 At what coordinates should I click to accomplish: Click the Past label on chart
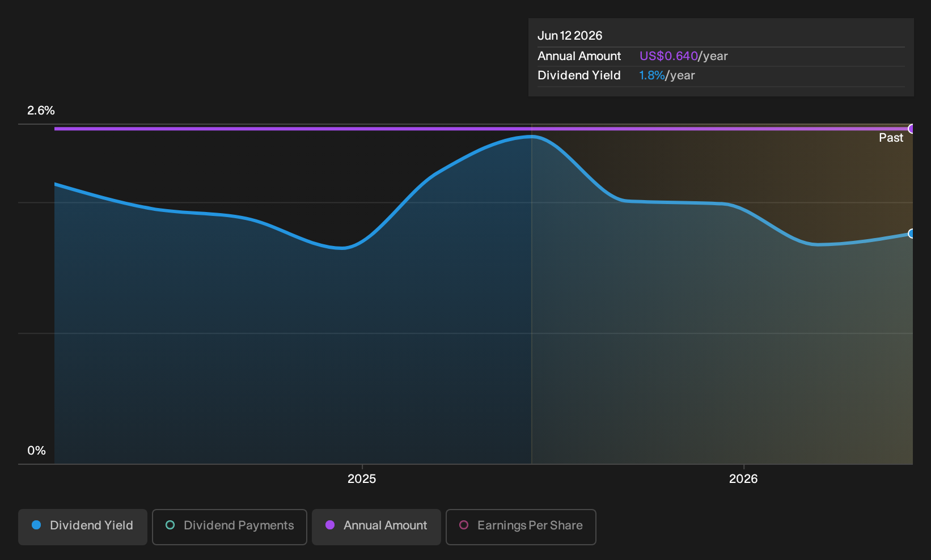point(891,138)
